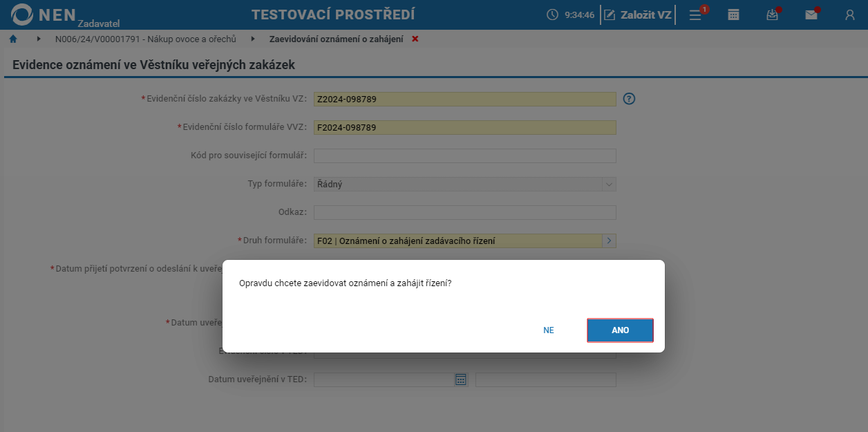Click the Odkaz input field
This screenshot has height=432, width=868.
(465, 212)
